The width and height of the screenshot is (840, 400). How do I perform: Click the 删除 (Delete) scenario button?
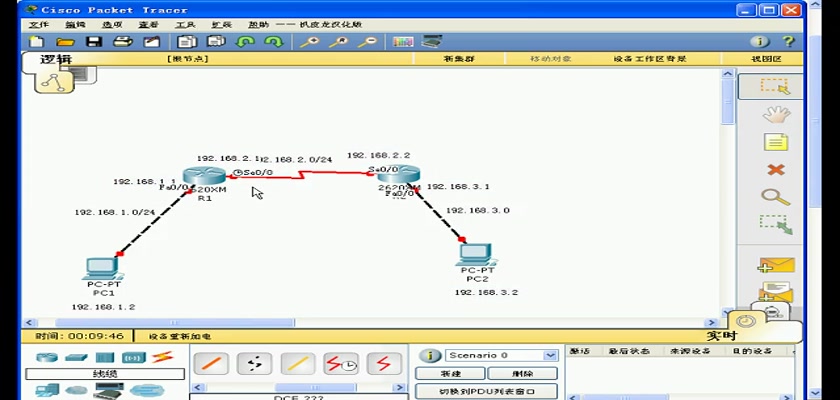(x=522, y=373)
